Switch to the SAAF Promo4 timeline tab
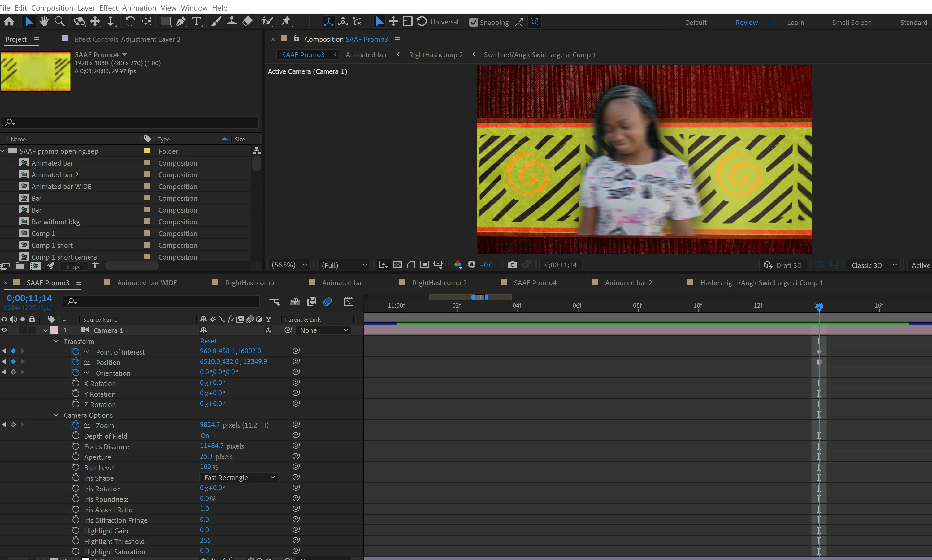Viewport: 932px width, 560px height. click(x=535, y=283)
